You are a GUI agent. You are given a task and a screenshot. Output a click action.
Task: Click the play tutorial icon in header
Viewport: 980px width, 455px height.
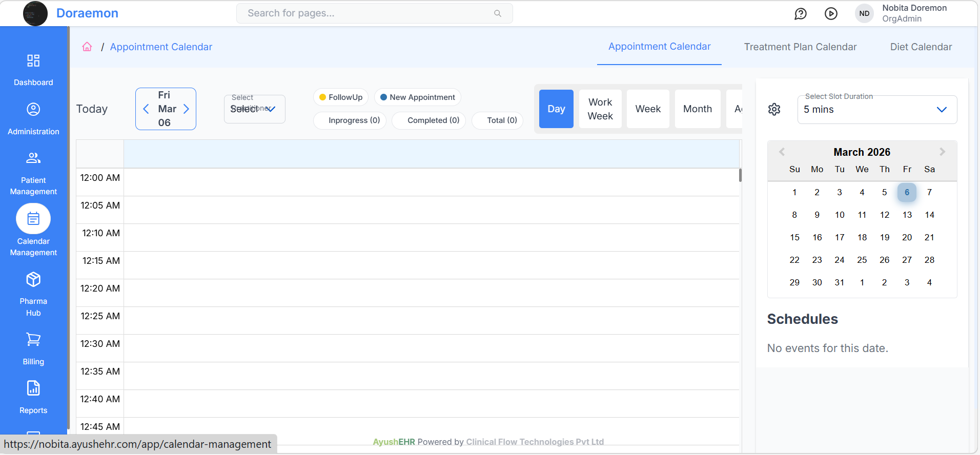pos(831,14)
